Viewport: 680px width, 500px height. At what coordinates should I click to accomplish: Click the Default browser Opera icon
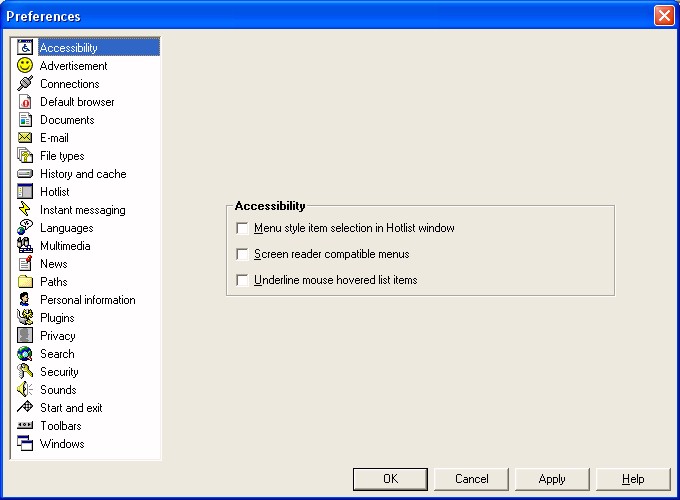pyautogui.click(x=25, y=101)
